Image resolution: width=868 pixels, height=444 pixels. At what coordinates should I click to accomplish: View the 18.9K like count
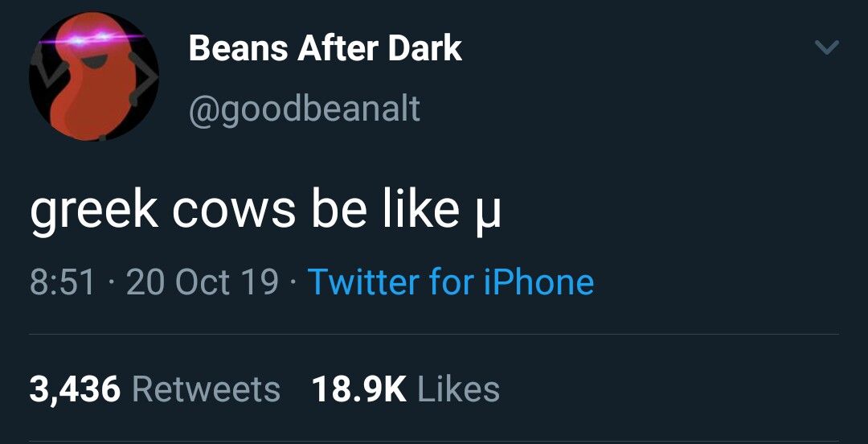pyautogui.click(x=358, y=389)
